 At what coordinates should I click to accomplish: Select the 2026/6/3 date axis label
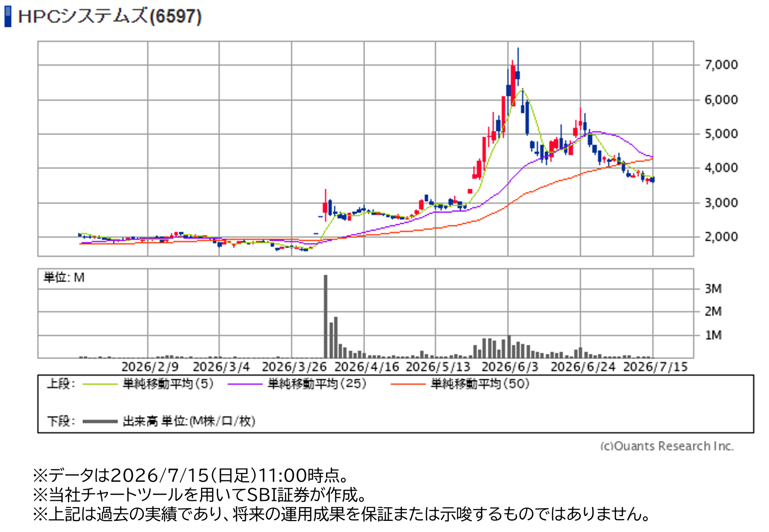point(510,367)
